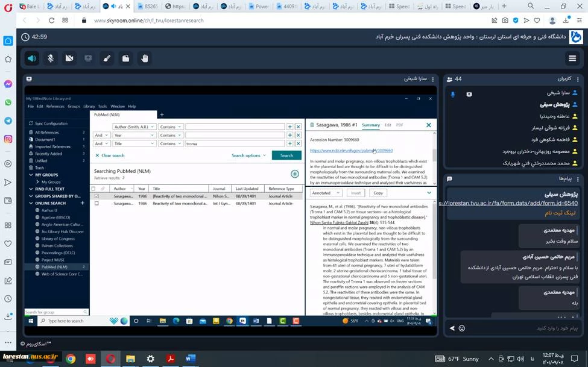
Task: Toggle the Skyroom microphone button
Action: 51,58
